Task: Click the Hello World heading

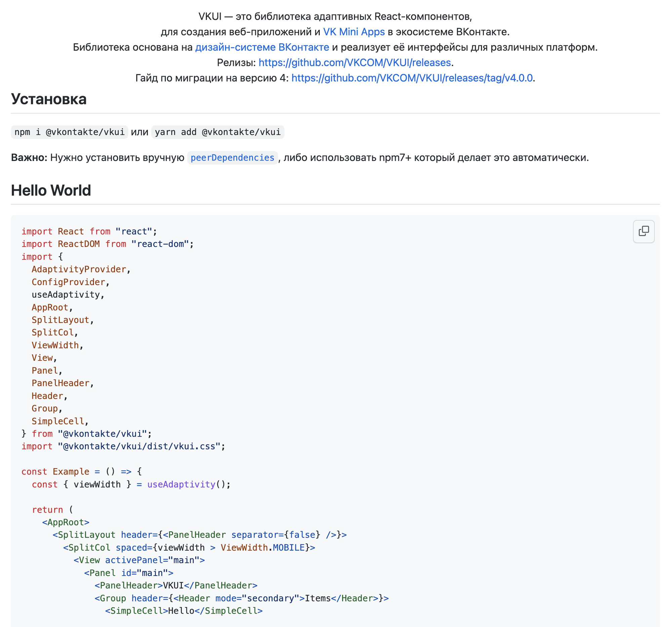Action: [x=51, y=190]
